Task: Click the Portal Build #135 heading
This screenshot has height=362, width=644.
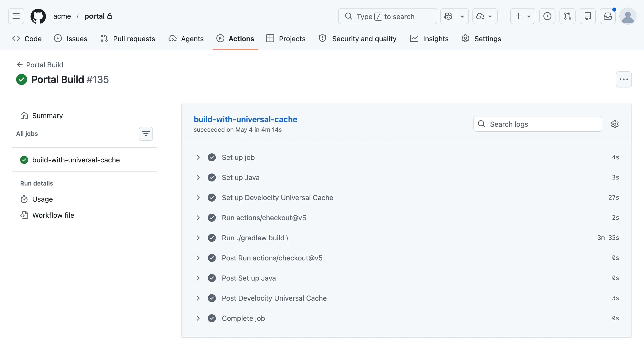Action: [70, 79]
